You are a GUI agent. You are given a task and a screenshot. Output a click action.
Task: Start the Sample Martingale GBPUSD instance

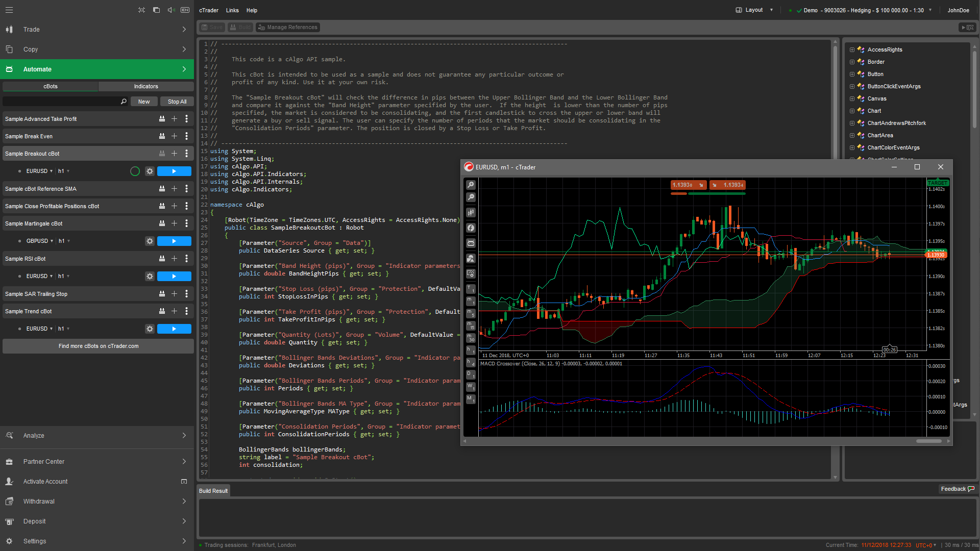pos(174,241)
